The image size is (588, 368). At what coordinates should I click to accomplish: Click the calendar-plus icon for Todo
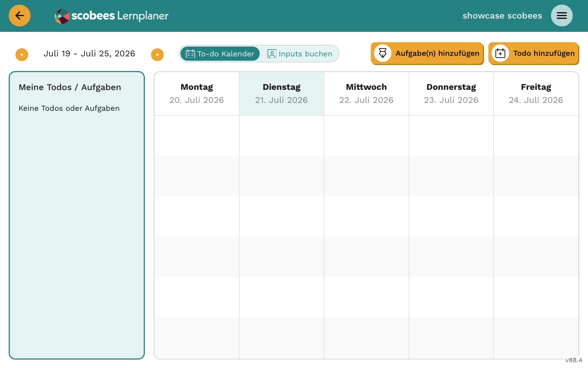[500, 53]
